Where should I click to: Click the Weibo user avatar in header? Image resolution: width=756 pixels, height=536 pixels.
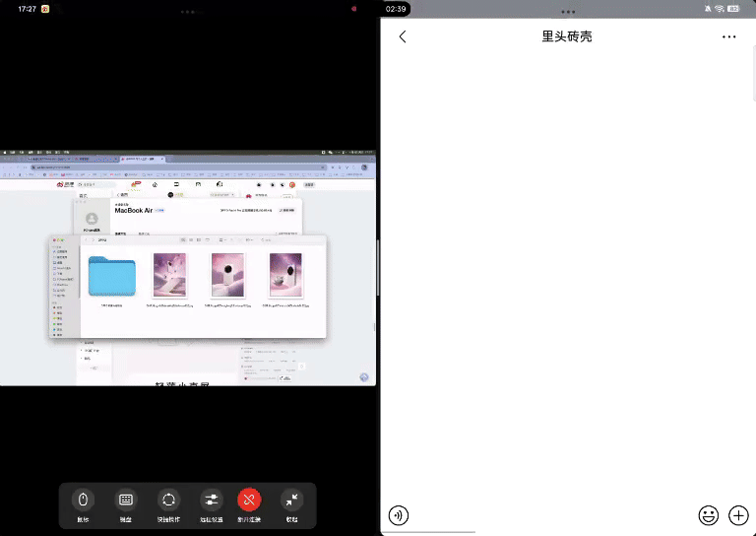pyautogui.click(x=292, y=185)
